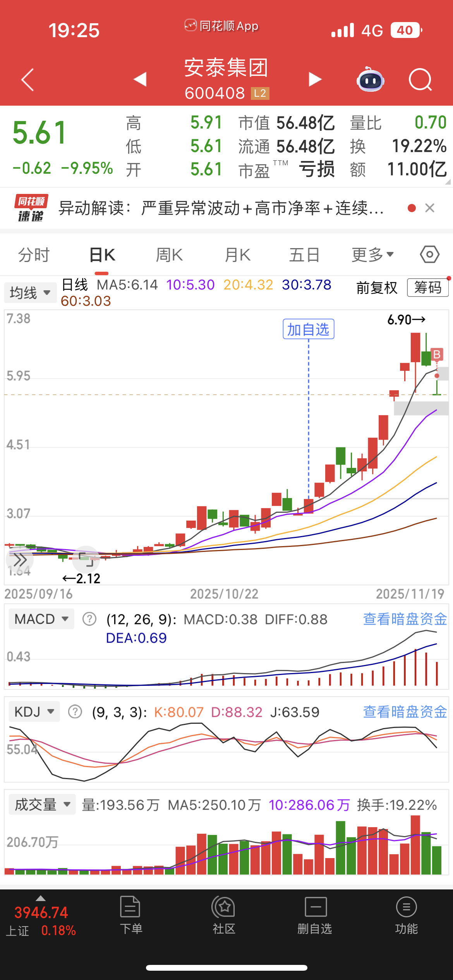
Task: Tap the 加自选 chart label
Action: [308, 329]
